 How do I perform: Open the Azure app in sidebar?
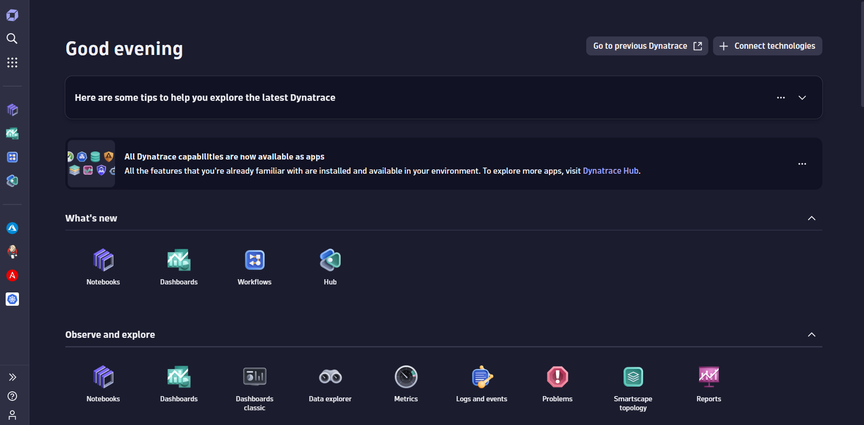pyautogui.click(x=12, y=228)
